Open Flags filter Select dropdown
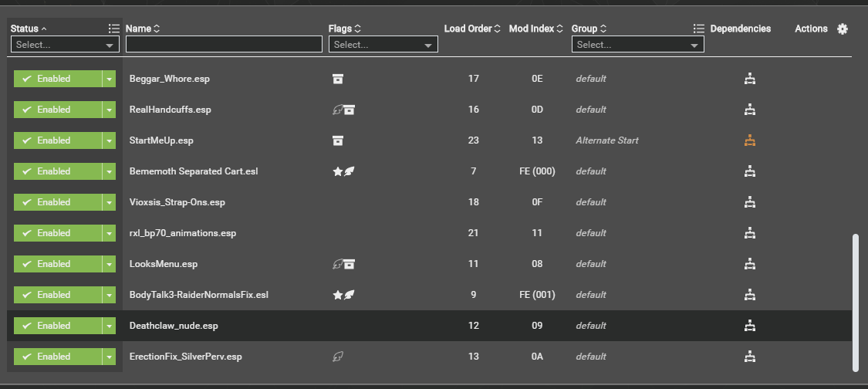Viewport: 868px width, 389px height. pos(383,44)
